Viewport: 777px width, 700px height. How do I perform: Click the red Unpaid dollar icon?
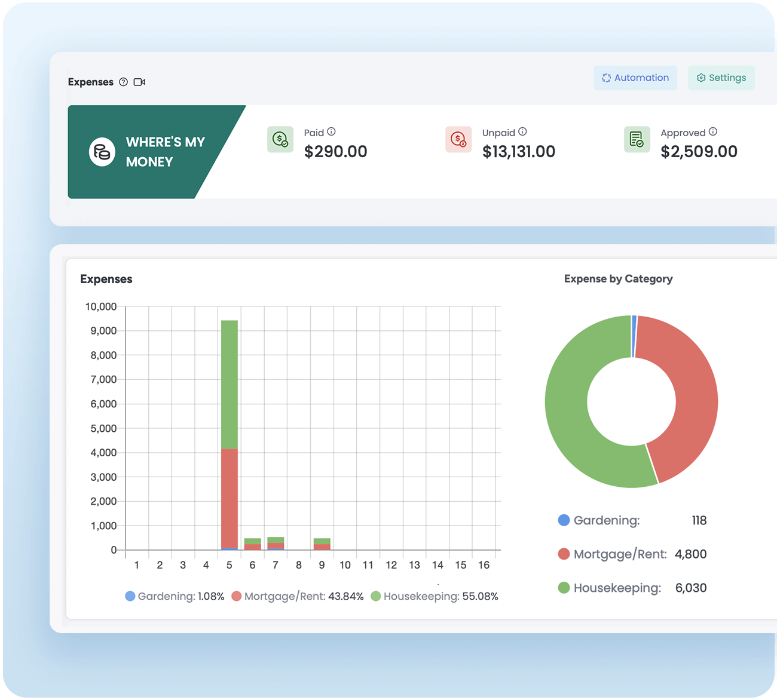point(458,140)
